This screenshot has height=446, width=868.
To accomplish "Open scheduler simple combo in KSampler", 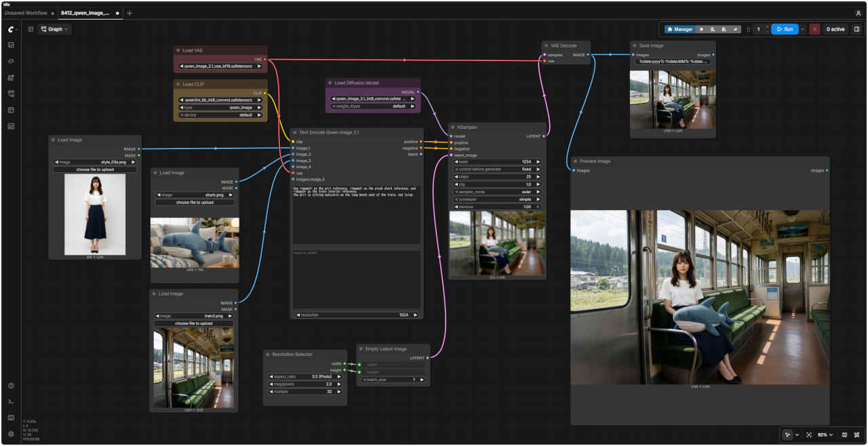I will click(497, 199).
